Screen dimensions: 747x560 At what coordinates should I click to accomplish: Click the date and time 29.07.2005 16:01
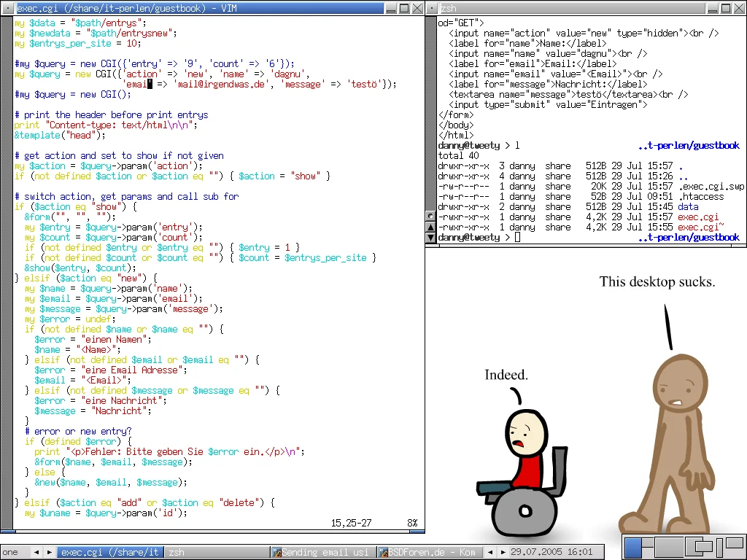pos(551,553)
